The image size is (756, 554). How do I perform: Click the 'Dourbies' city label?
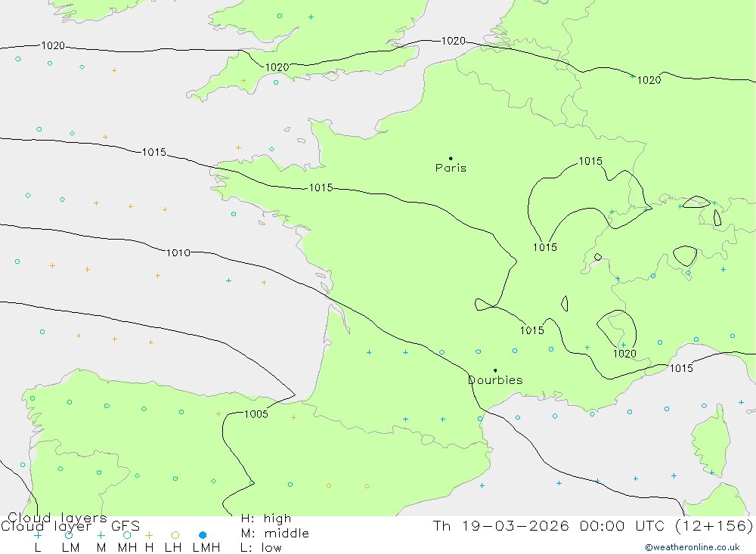click(x=495, y=380)
